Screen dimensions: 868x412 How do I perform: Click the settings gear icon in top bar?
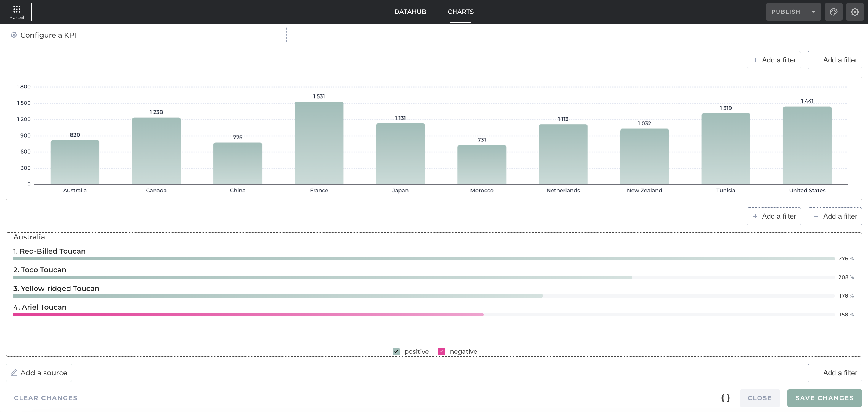[854, 12]
